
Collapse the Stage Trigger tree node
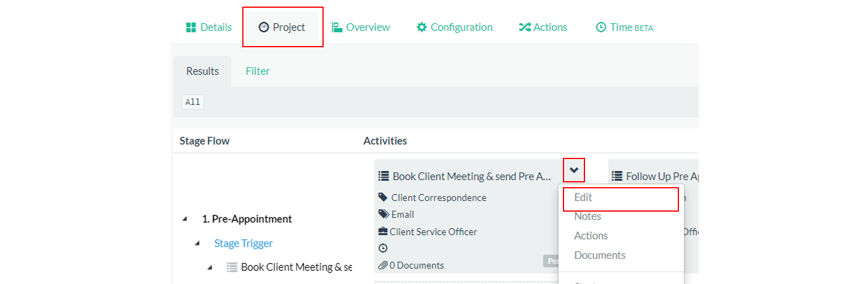(x=197, y=243)
